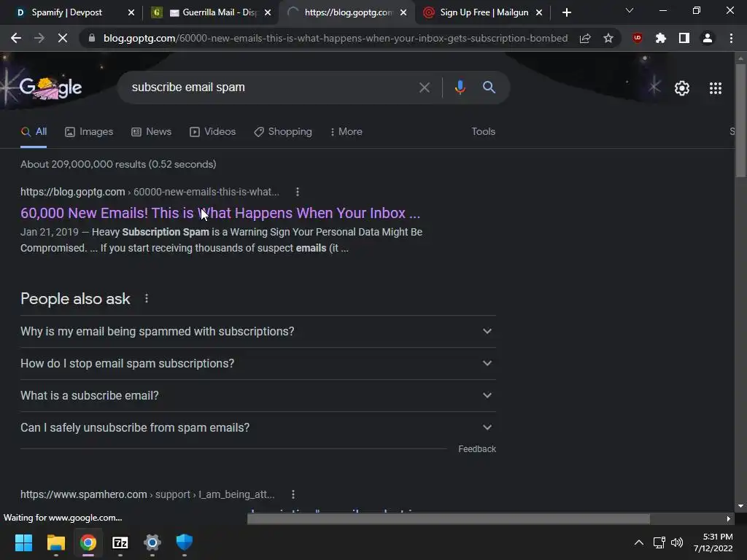The image size is (747, 560).
Task: Start a voice search with microphone
Action: coord(460,87)
